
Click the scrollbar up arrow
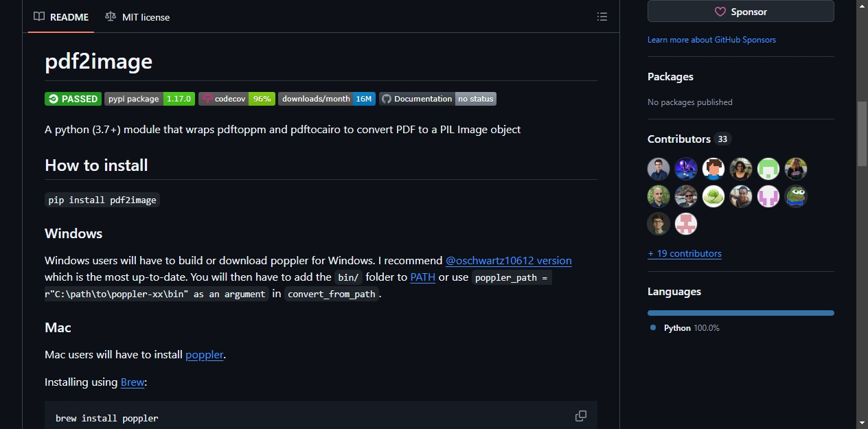[x=862, y=5]
